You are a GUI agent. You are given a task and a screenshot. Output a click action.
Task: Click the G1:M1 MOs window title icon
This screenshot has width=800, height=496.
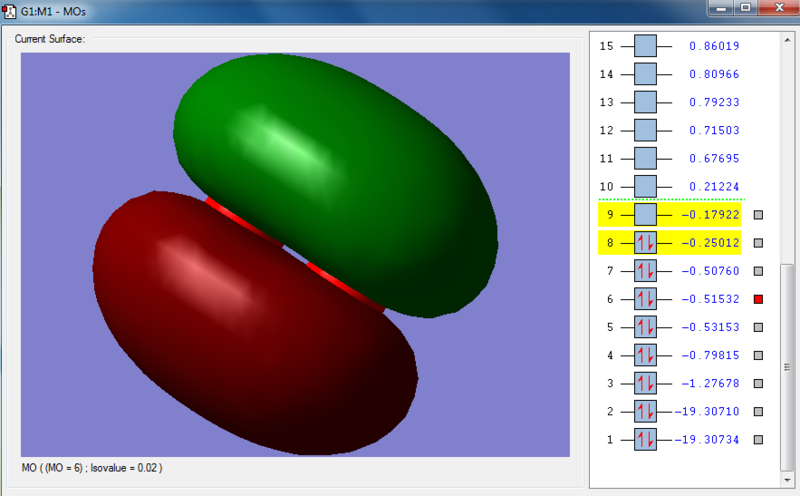point(9,11)
